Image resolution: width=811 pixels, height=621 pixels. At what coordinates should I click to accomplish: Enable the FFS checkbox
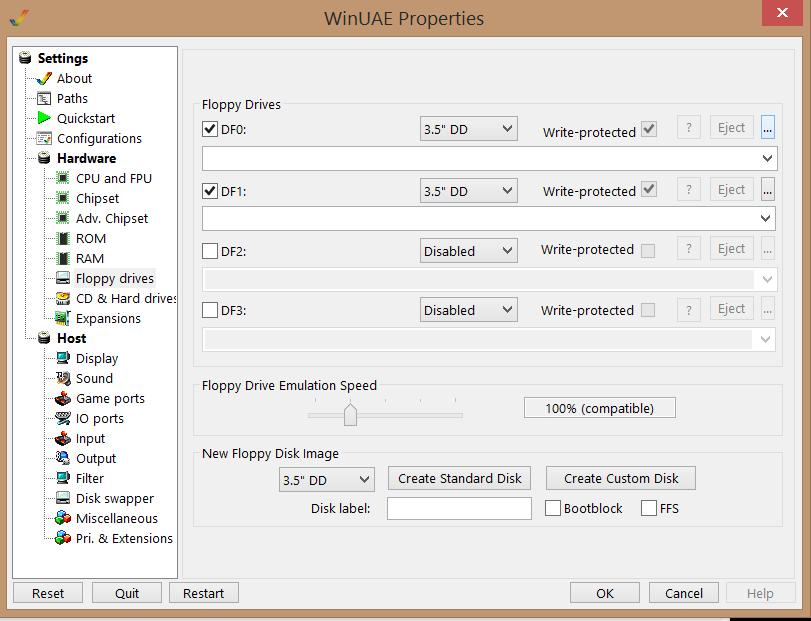click(649, 508)
